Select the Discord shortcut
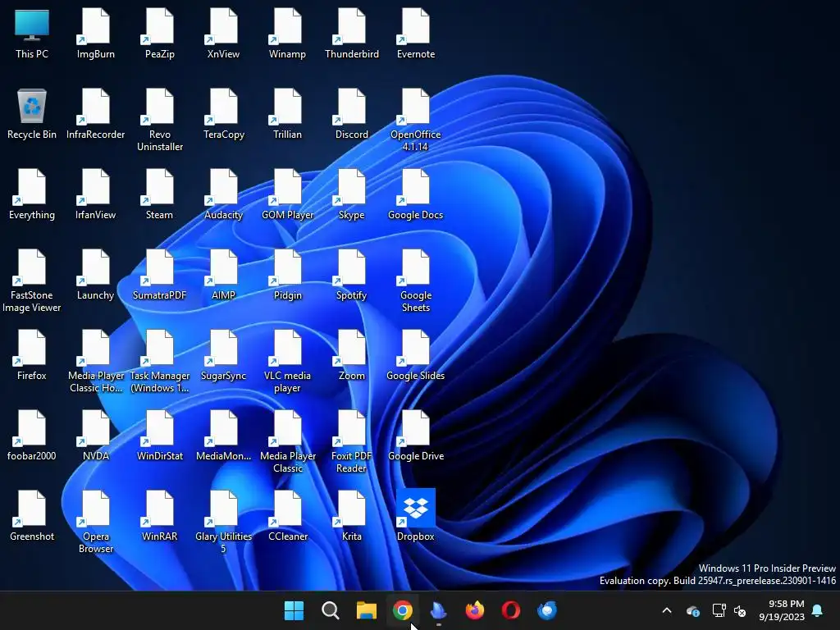Viewport: 840px width, 630px height. (x=351, y=115)
